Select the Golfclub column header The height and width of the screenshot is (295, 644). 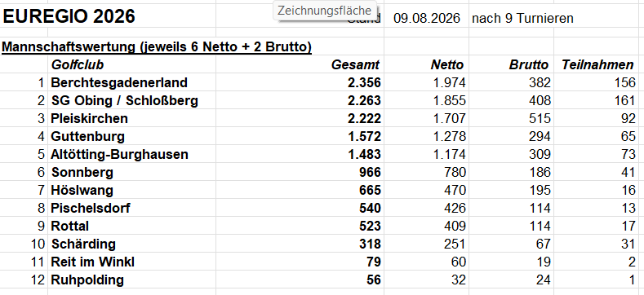(x=78, y=65)
